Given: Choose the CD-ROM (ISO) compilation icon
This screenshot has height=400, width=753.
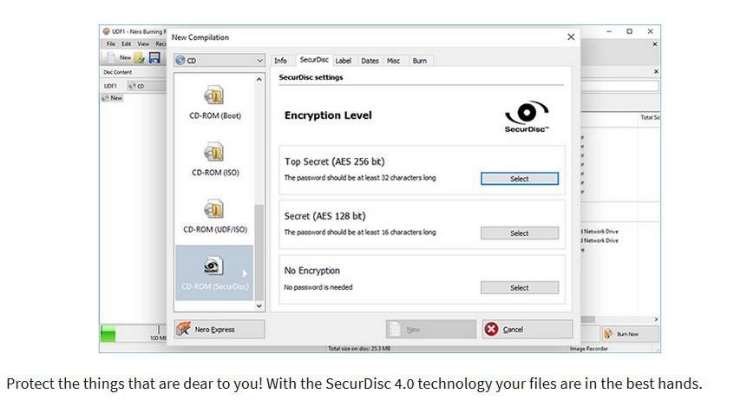Looking at the screenshot, I should tap(214, 152).
